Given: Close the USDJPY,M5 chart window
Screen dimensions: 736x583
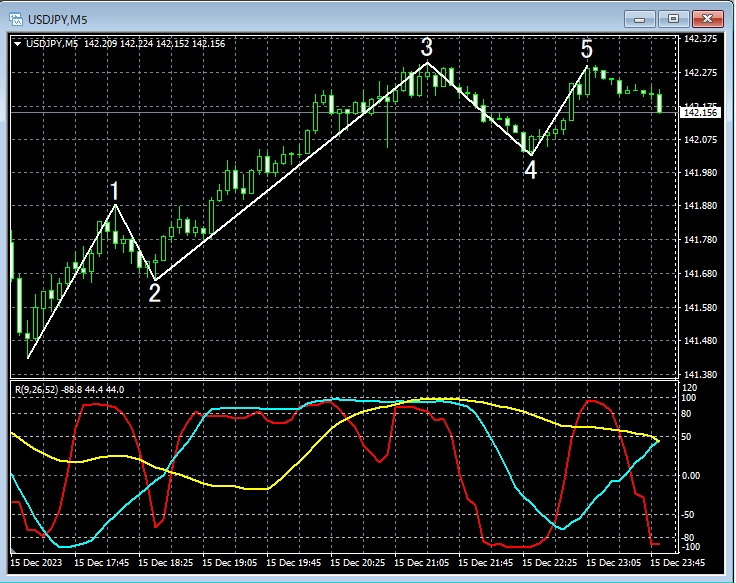Looking at the screenshot, I should 708,18.
